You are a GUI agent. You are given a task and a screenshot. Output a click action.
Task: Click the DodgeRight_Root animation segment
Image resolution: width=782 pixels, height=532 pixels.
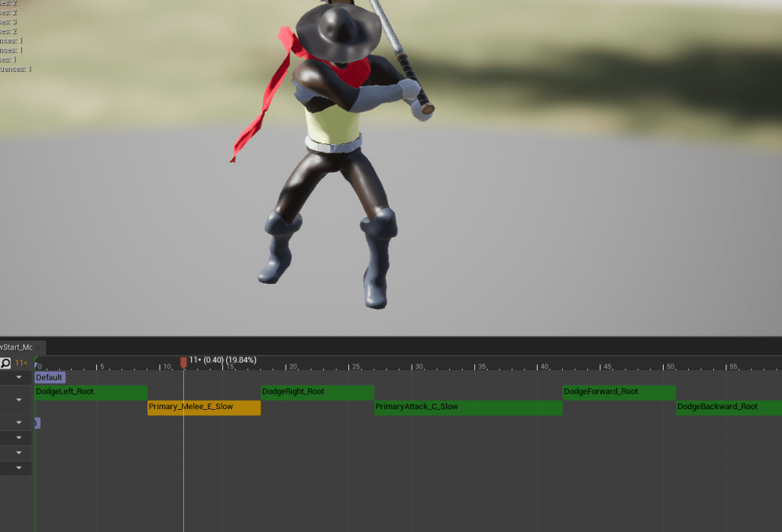click(317, 392)
